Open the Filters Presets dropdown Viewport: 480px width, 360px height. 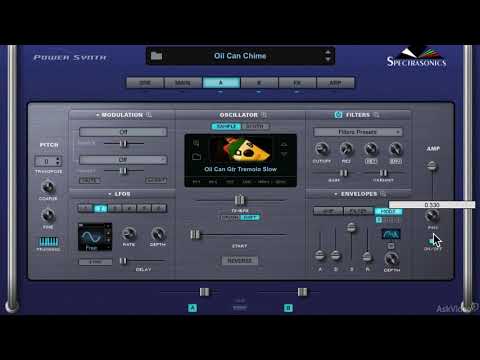click(358, 132)
